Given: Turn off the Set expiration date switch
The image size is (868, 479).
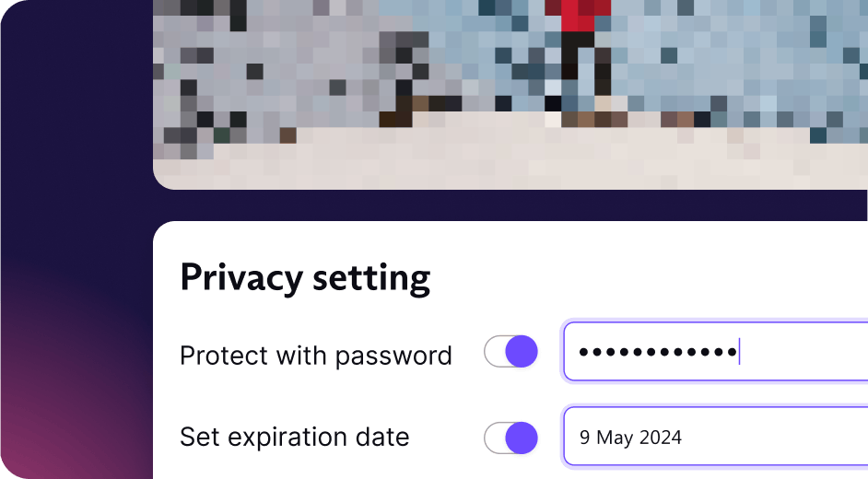Looking at the screenshot, I should point(511,438).
